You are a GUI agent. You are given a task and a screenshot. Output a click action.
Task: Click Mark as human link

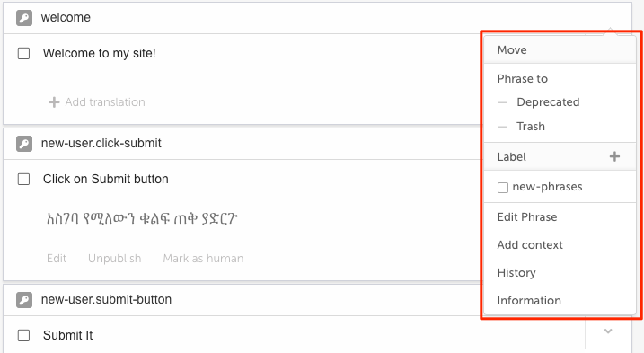[203, 259]
